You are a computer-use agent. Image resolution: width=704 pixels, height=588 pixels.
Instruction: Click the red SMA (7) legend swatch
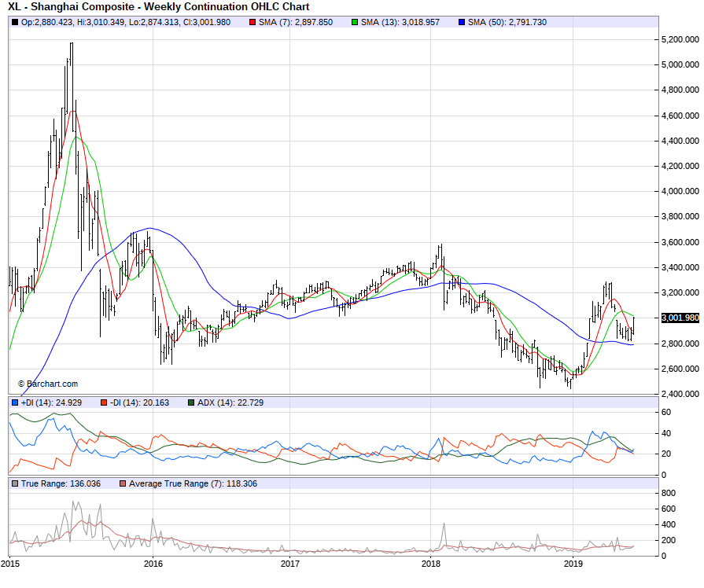pyautogui.click(x=252, y=22)
